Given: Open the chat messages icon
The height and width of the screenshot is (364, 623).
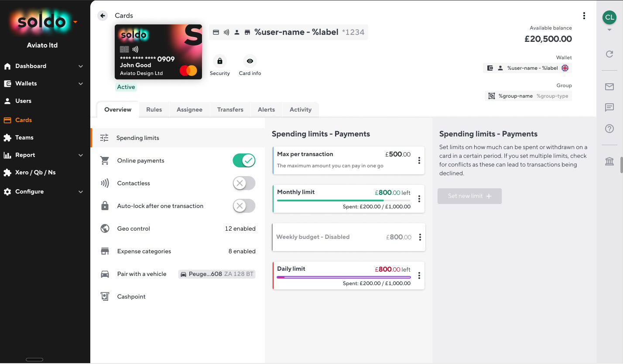Looking at the screenshot, I should coord(609,108).
